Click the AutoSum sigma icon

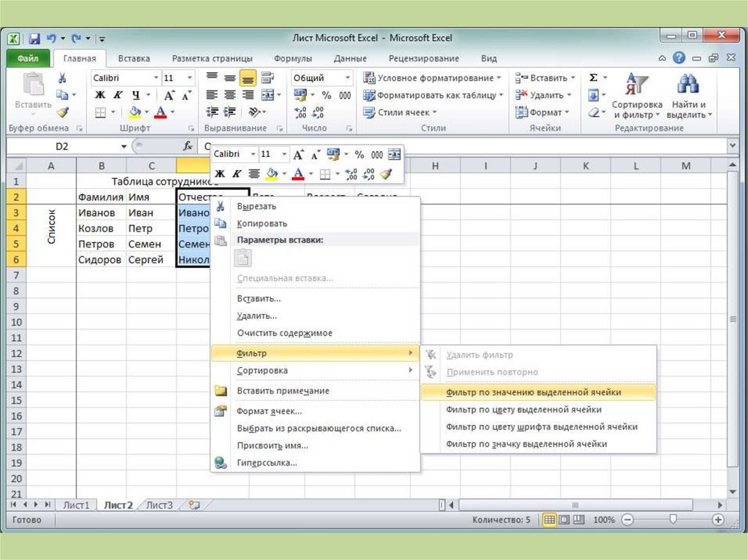(x=593, y=77)
